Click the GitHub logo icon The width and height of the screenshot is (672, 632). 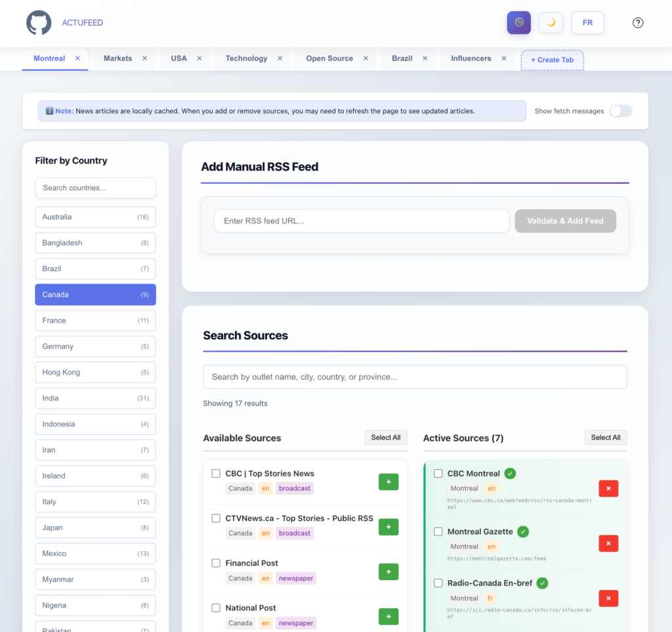[39, 23]
